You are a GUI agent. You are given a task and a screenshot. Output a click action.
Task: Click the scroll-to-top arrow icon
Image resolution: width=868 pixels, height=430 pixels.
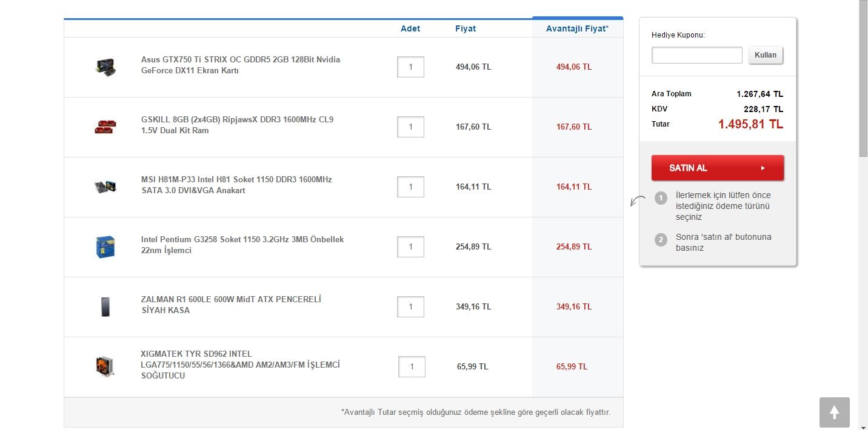coord(834,412)
